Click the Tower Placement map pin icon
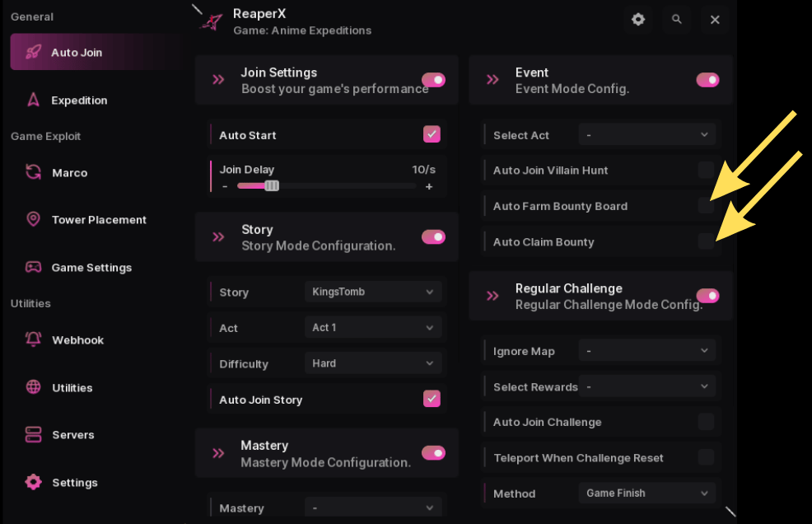The height and width of the screenshot is (524, 812). 33,219
